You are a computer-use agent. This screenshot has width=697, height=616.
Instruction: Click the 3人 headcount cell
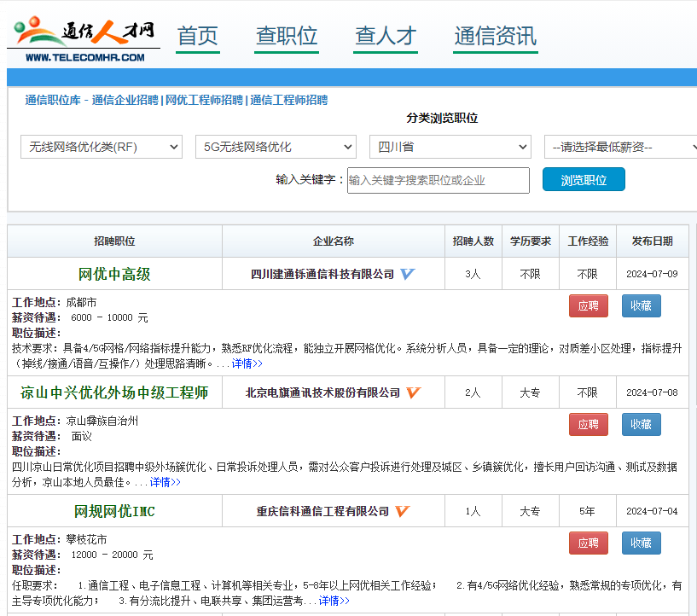(x=473, y=274)
